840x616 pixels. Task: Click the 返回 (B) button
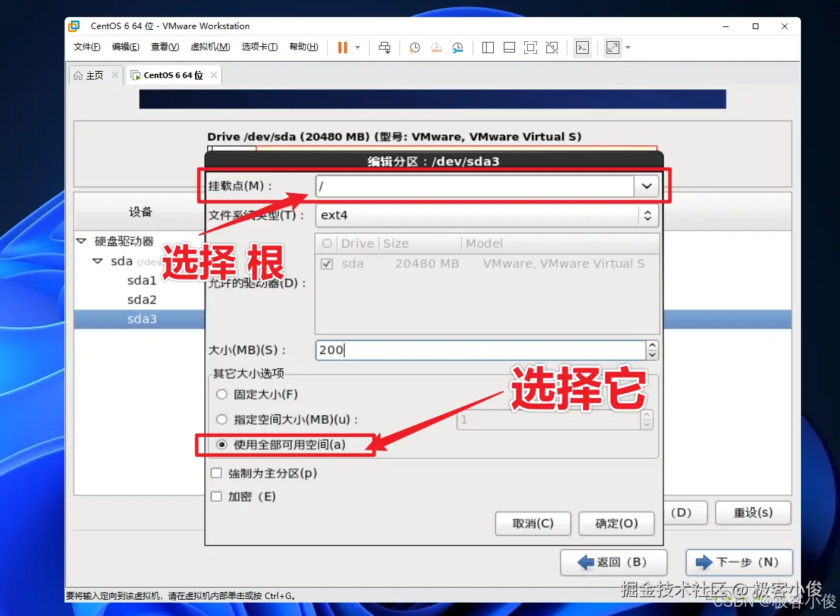click(x=614, y=562)
